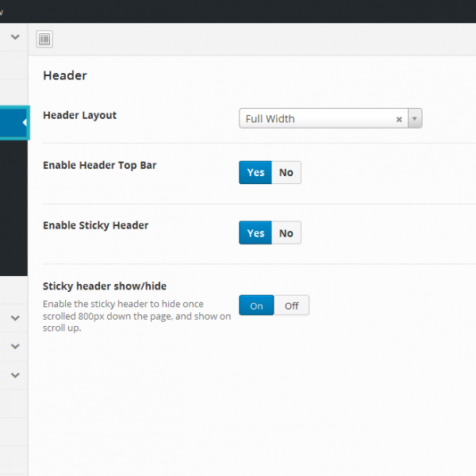Screen dimensions: 476x476
Task: Expand the topmost sidebar chevron
Action: tap(15, 36)
